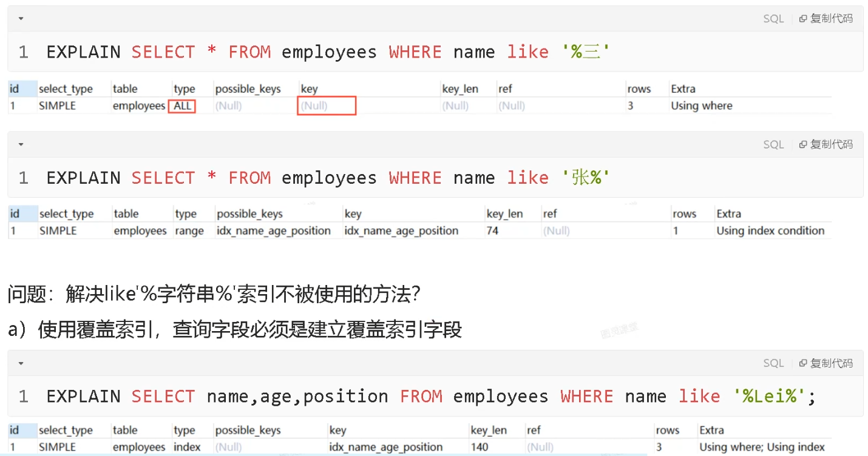Collapse the code block containing like '张%'
Viewport: 868px width, 456px height.
click(x=21, y=144)
